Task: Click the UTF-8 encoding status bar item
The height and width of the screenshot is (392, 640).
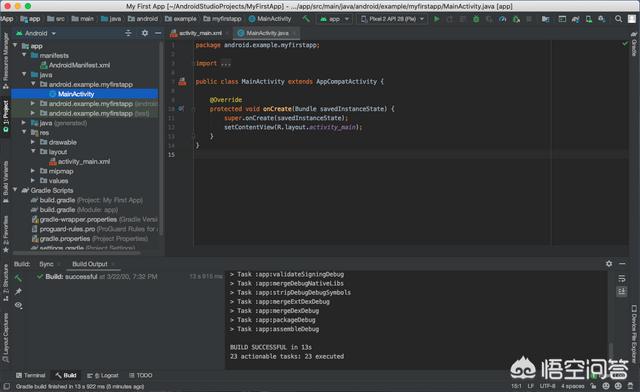Action: (x=547, y=386)
